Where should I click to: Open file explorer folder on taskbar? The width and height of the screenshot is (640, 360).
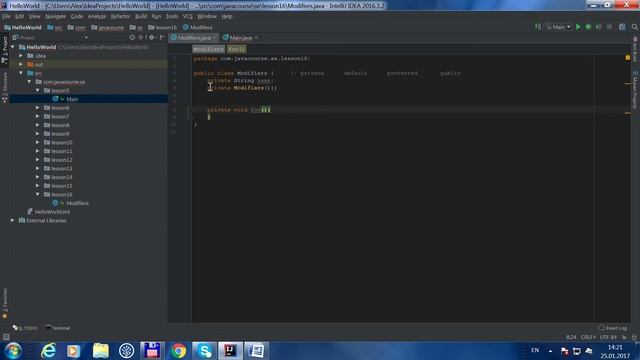pyautogui.click(x=100, y=351)
